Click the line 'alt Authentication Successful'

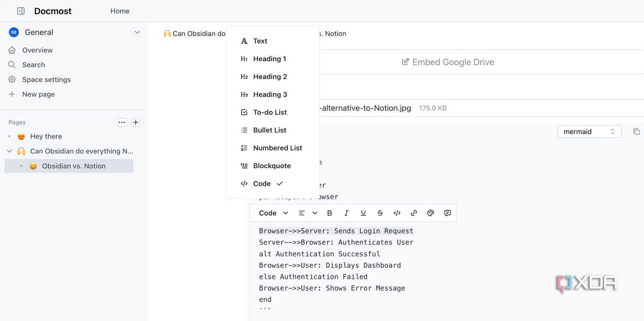(319, 254)
